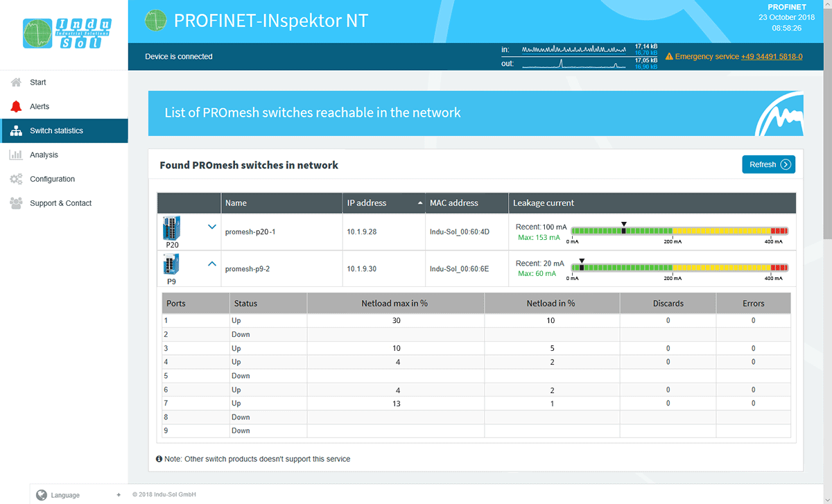Open Configuration via the gears icon
This screenshot has height=504, width=832.
click(x=15, y=178)
